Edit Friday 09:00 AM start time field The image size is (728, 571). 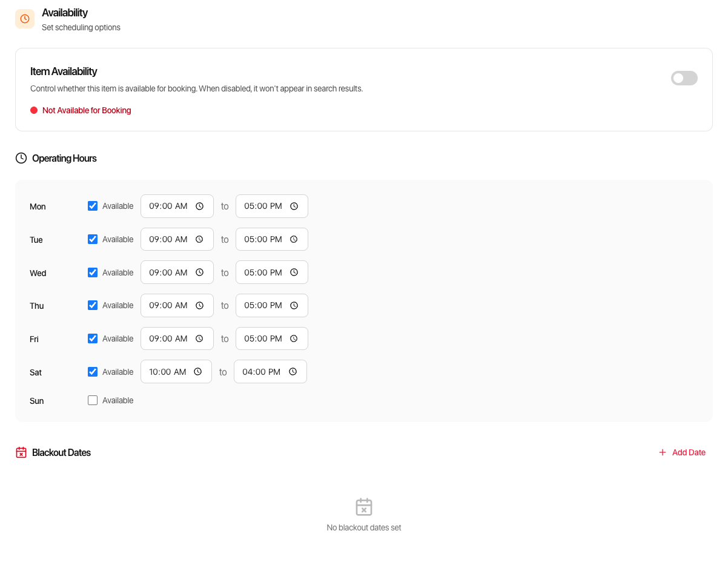tap(177, 338)
